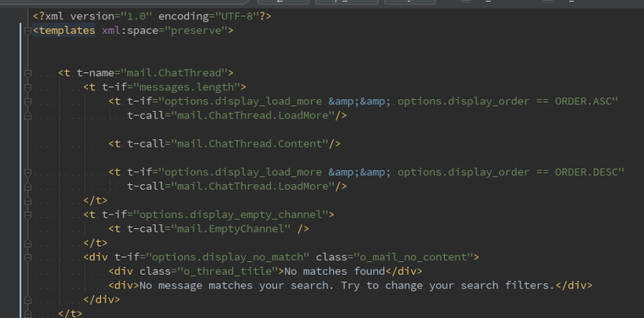Collapse the options.display_empty_channel block

[x=28, y=215]
